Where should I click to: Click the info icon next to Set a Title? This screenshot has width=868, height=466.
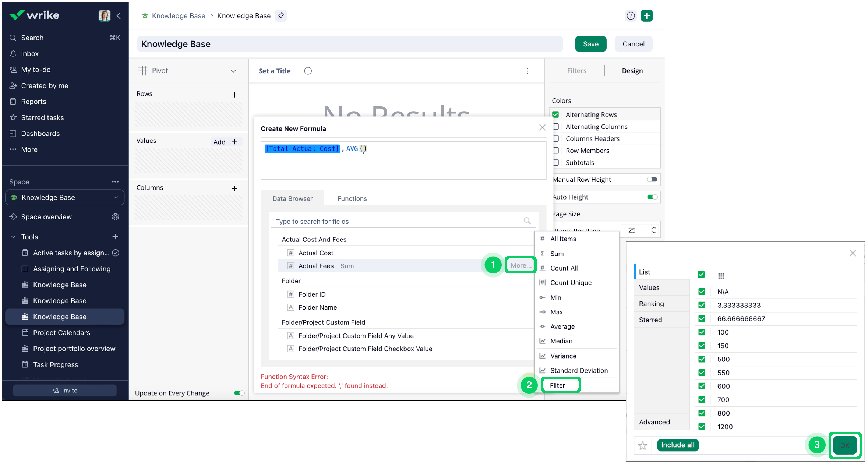point(308,71)
